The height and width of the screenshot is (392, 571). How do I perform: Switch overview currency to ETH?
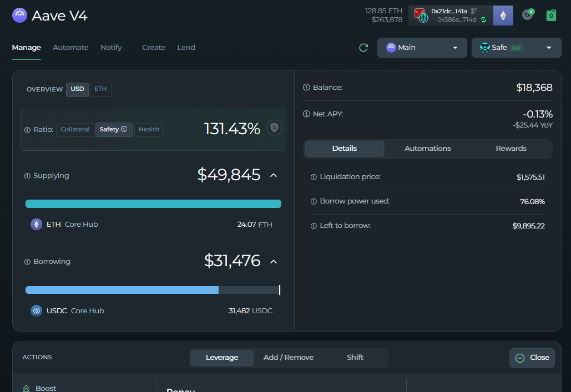click(x=100, y=89)
